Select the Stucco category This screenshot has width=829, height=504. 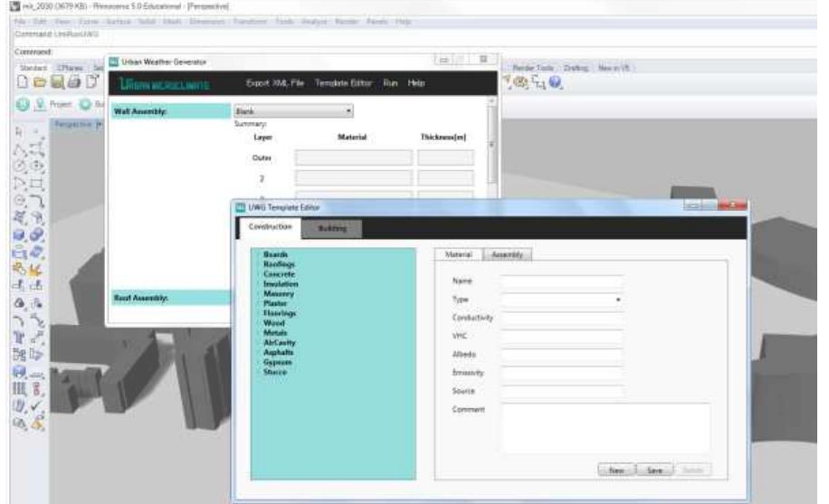click(x=275, y=372)
